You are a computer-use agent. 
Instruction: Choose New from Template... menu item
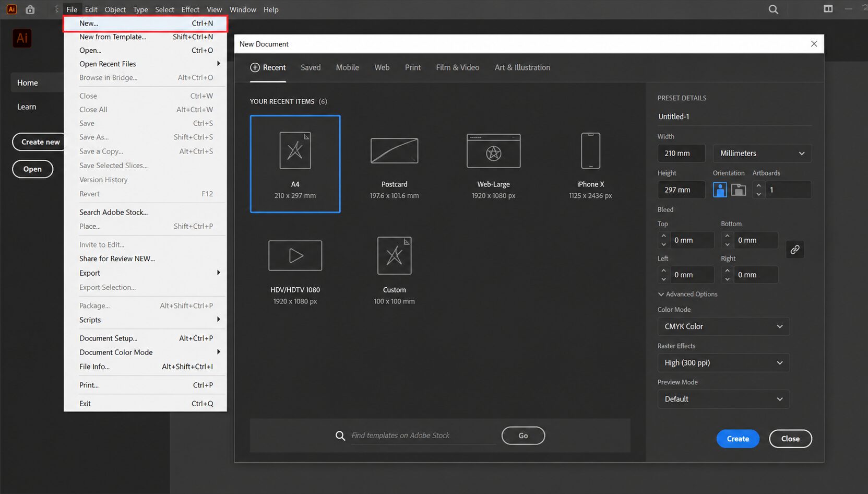pyautogui.click(x=145, y=37)
